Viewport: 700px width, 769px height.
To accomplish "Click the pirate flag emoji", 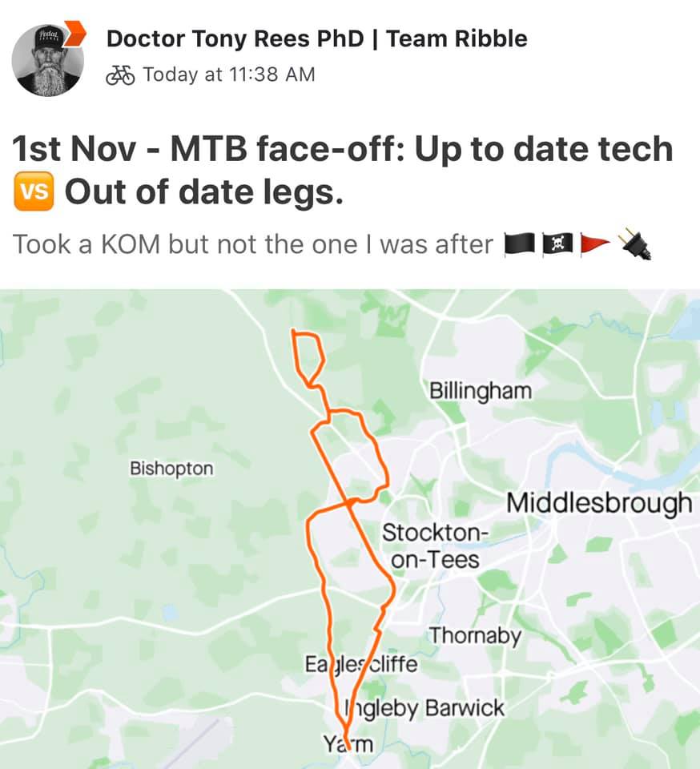I will coord(558,244).
